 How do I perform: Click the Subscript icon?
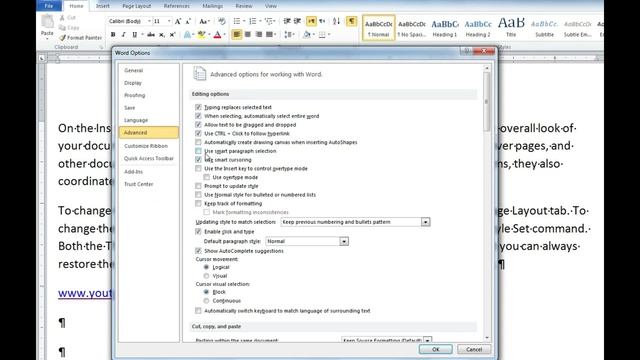coord(162,35)
